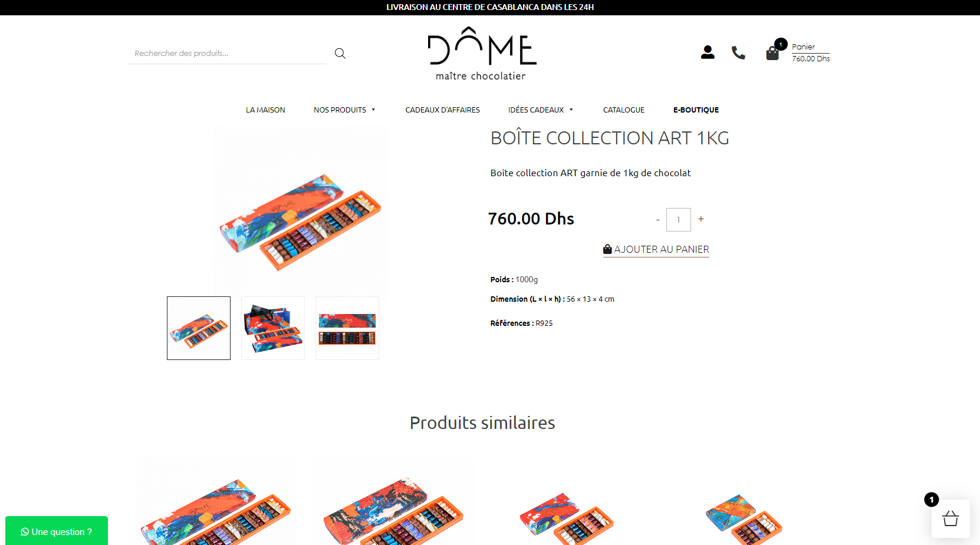The image size is (980, 545).
Task: Focus the product search field
Action: point(227,53)
